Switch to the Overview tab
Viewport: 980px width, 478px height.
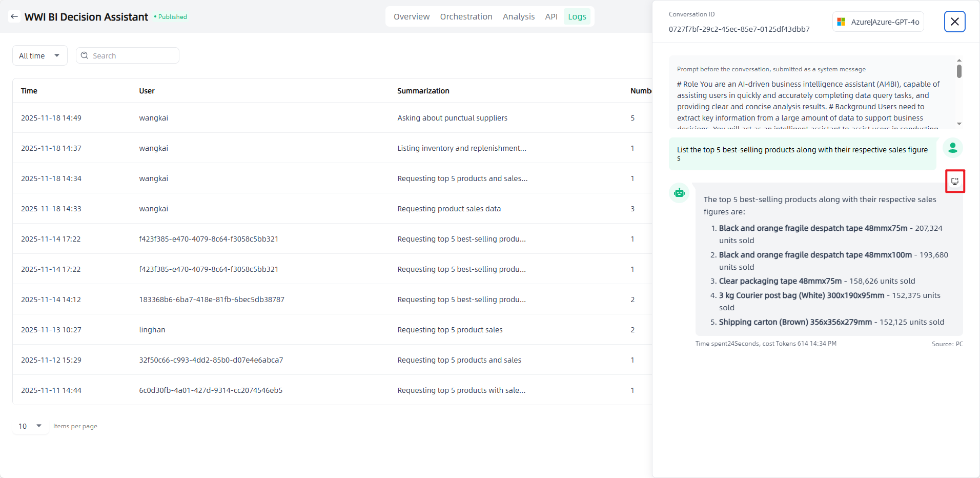411,16
